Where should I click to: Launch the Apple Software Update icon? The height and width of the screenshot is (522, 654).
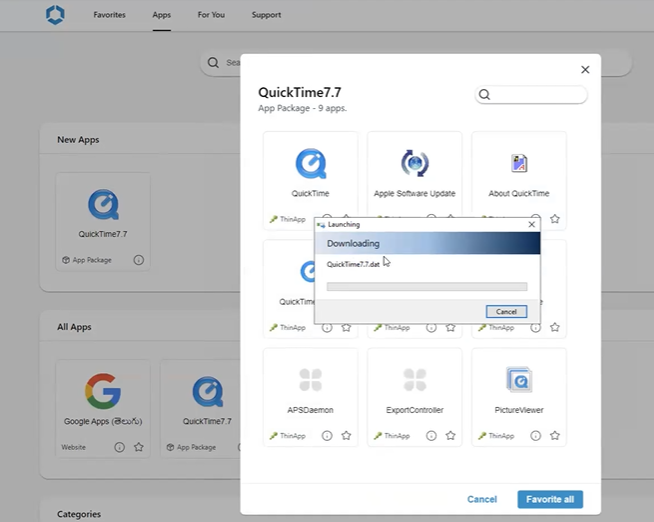coord(415,163)
